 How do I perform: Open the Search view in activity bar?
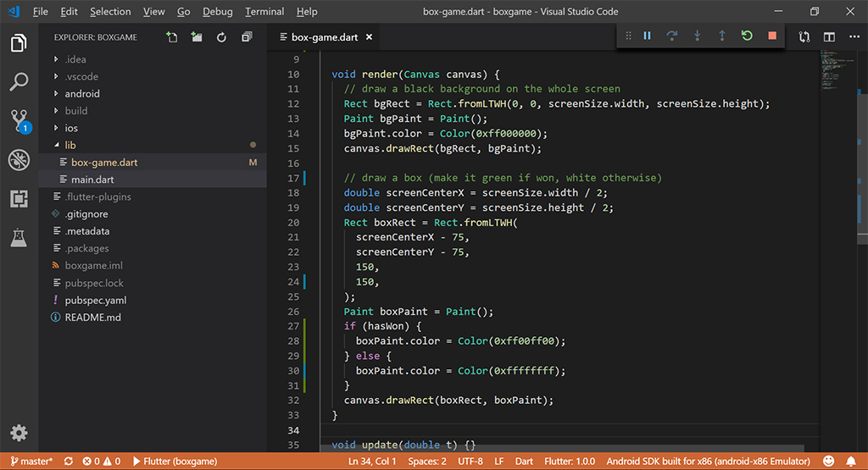click(x=19, y=82)
